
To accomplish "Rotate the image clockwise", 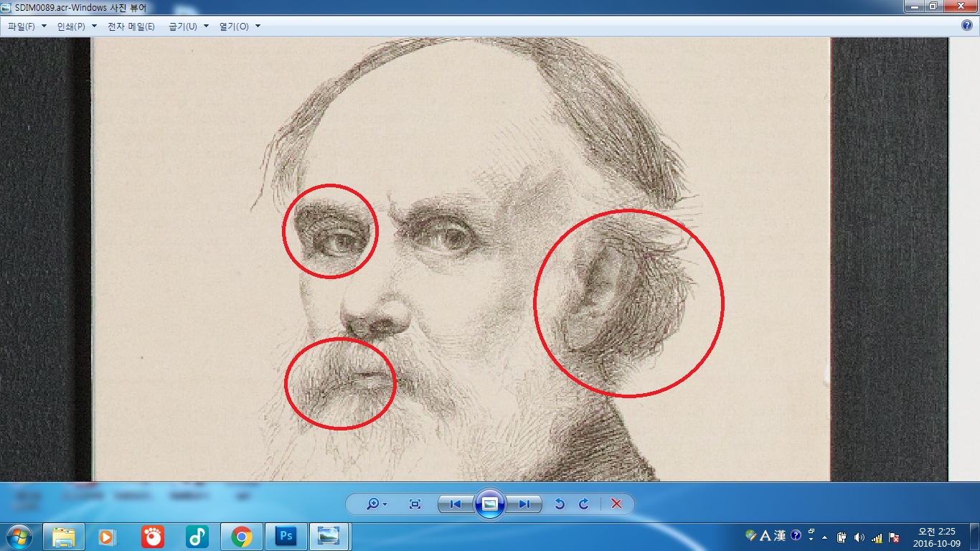I will [584, 504].
